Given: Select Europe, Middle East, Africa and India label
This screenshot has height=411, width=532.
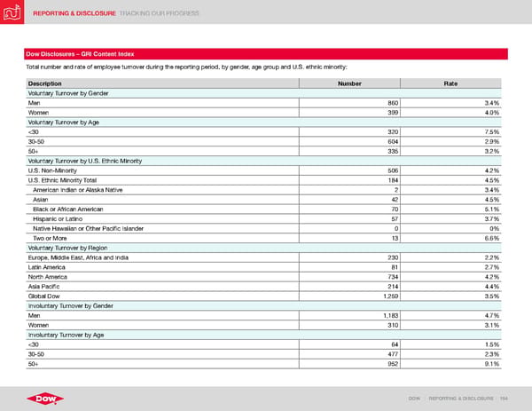Looking at the screenshot, I should tap(78, 257).
